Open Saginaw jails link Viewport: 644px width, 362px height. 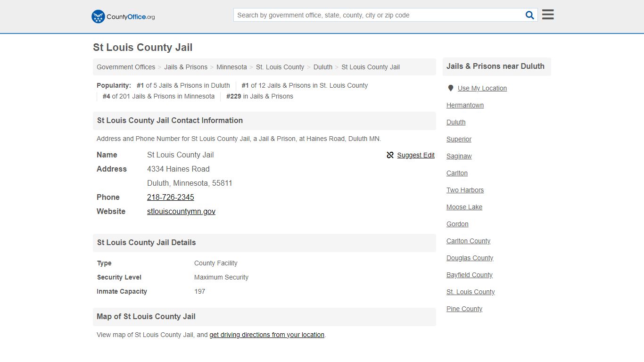click(459, 156)
